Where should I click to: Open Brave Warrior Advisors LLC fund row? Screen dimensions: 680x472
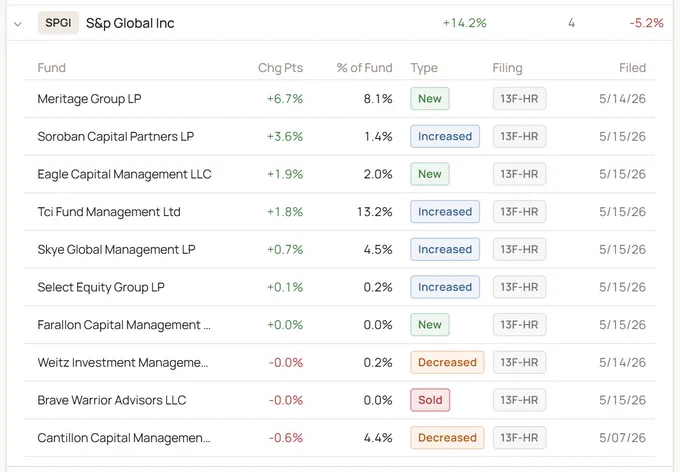[x=340, y=400]
